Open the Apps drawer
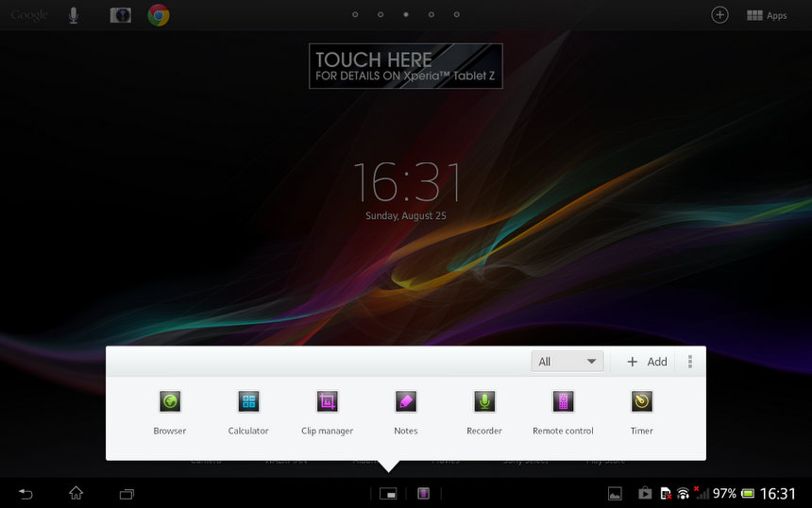 tap(767, 15)
